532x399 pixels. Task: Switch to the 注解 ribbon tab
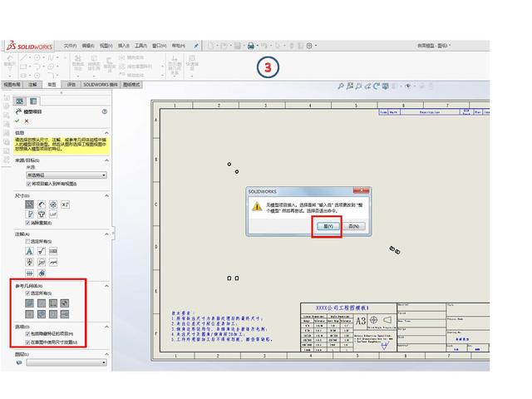[32, 85]
